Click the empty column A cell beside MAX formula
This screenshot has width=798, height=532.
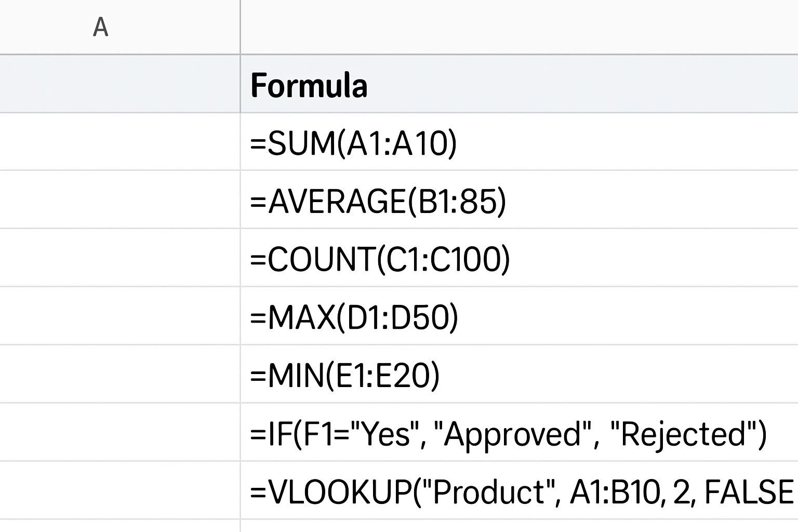119,316
